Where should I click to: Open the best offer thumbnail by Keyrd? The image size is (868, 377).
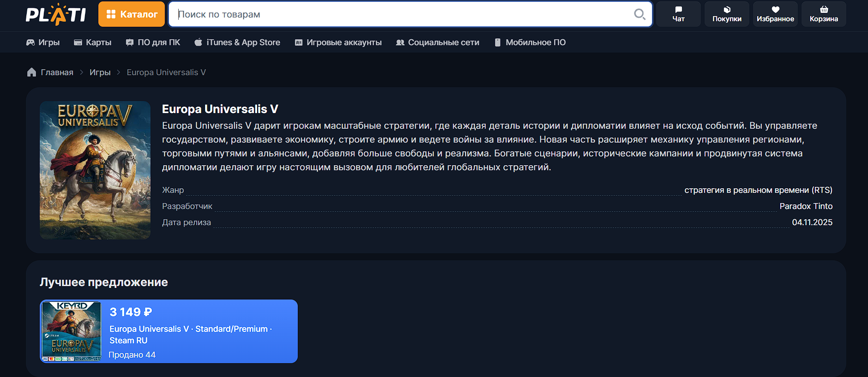coord(72,331)
